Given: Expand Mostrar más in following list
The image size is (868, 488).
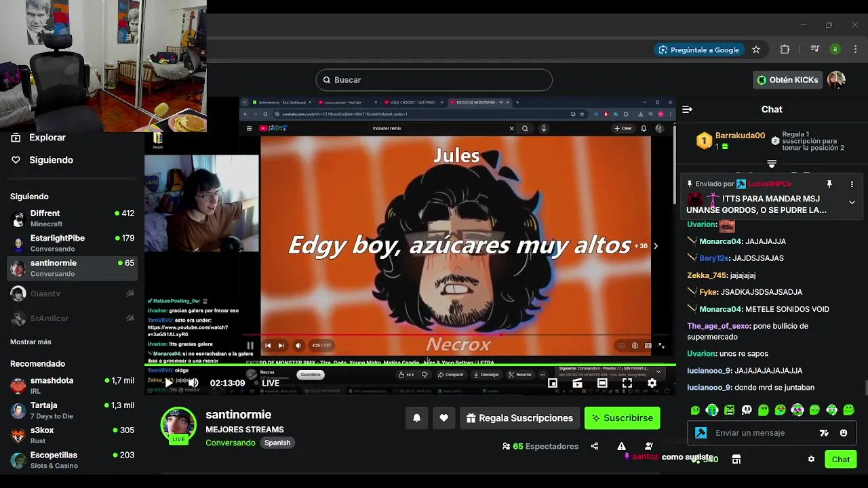Looking at the screenshot, I should click(31, 342).
